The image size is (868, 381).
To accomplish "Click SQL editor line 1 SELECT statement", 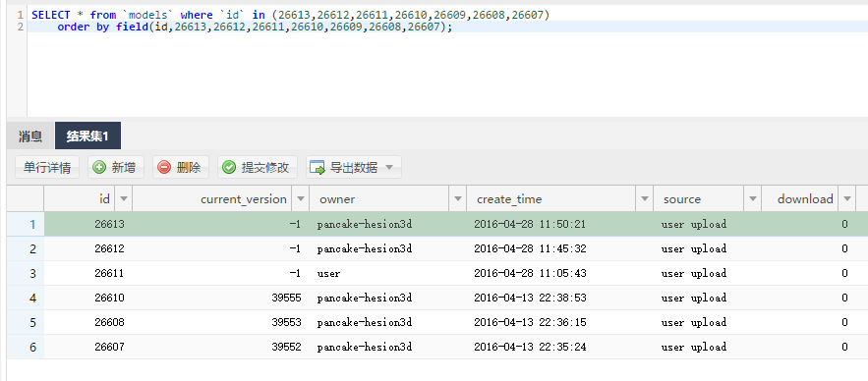I will (291, 15).
